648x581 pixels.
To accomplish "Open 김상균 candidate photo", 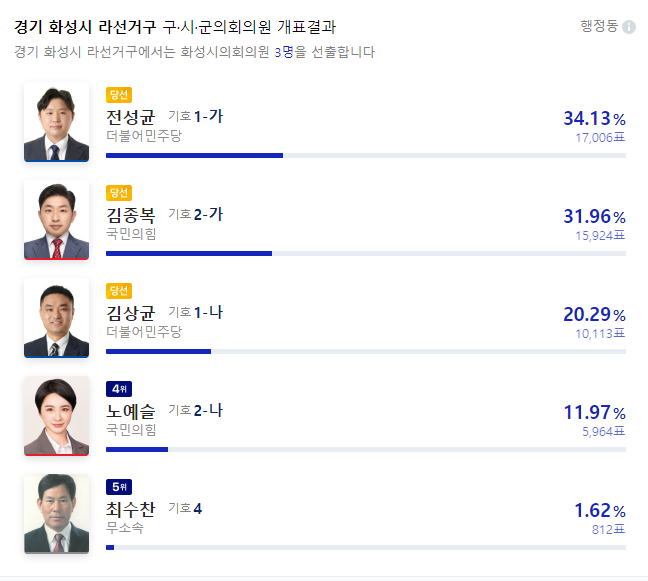I will point(56,318).
